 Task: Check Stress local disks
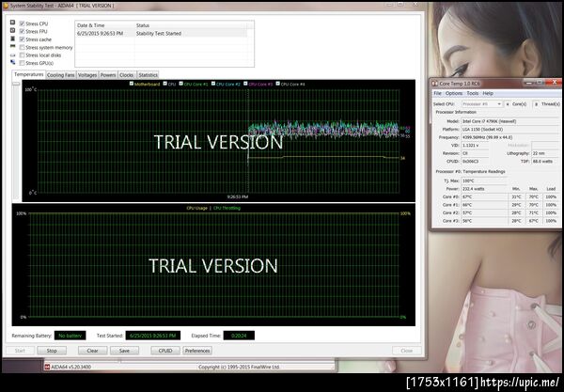(22, 55)
